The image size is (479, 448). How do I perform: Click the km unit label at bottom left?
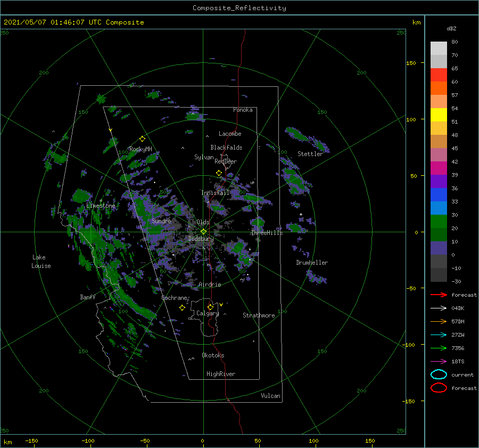[x=7, y=442]
